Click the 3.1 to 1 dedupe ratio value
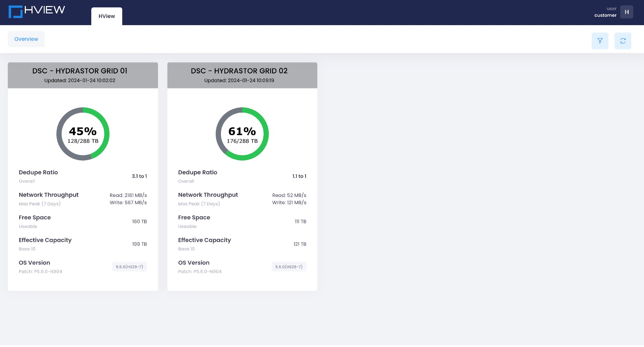 pyautogui.click(x=139, y=176)
